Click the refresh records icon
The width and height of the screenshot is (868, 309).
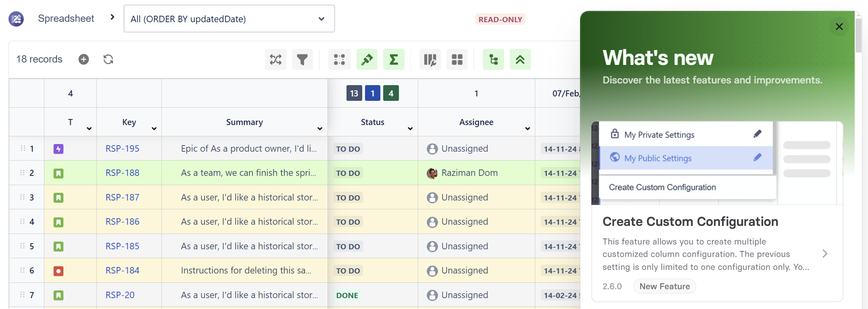pyautogui.click(x=108, y=59)
